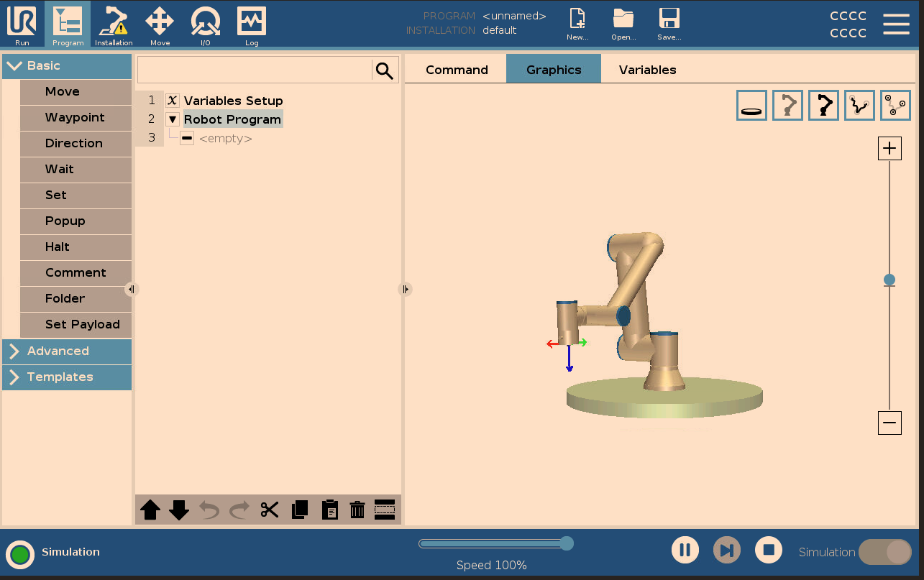
Task: Toggle tool path display
Action: click(x=860, y=105)
